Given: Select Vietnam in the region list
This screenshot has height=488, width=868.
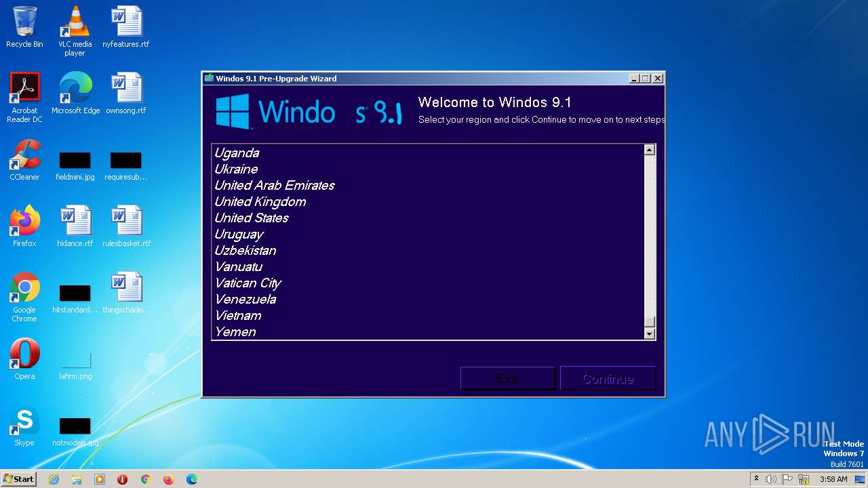Looking at the screenshot, I should click(427, 316).
